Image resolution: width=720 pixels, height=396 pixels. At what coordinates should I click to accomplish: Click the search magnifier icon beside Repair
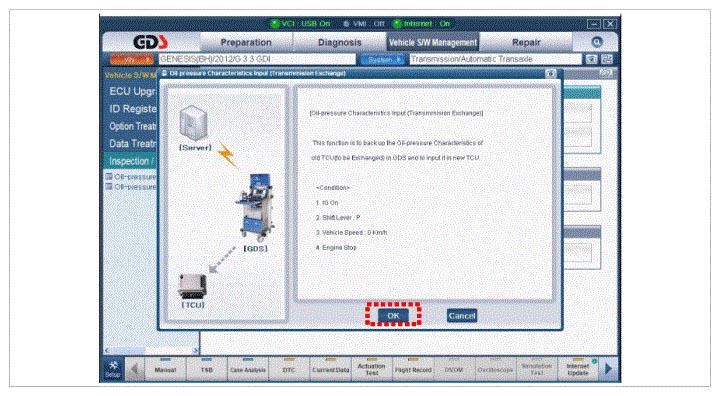596,42
